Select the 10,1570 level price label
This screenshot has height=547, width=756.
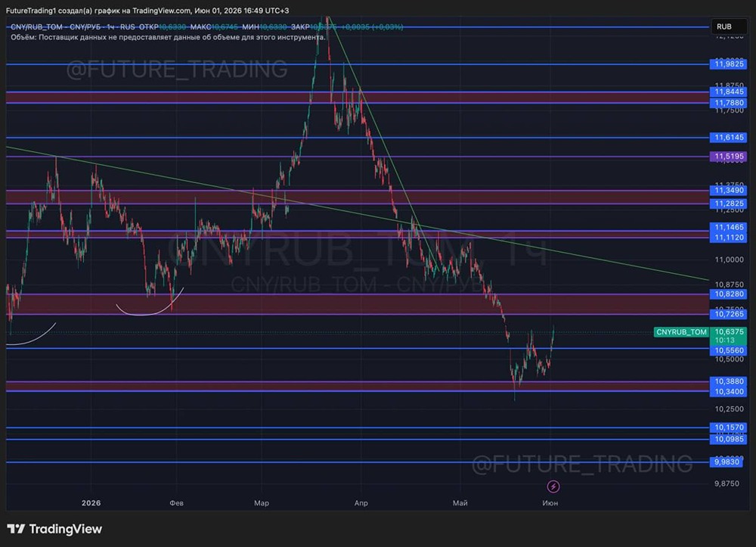(x=729, y=427)
